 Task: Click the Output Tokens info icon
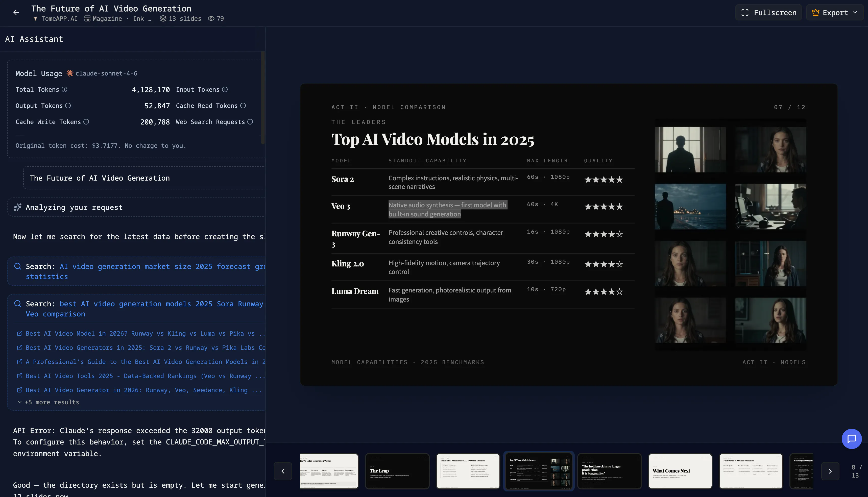pos(68,106)
